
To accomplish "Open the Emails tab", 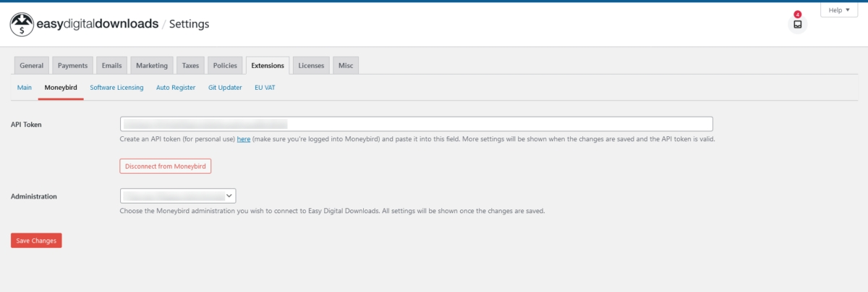I will click(x=111, y=65).
